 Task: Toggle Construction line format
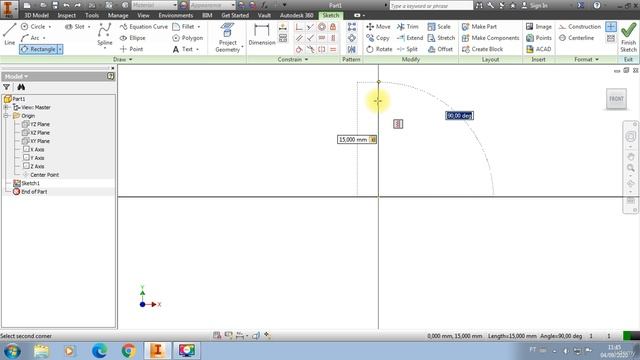(x=580, y=27)
